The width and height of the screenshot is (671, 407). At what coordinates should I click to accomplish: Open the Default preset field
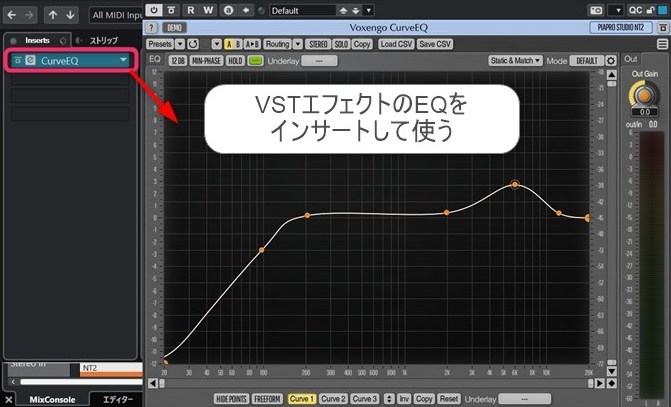click(x=303, y=10)
